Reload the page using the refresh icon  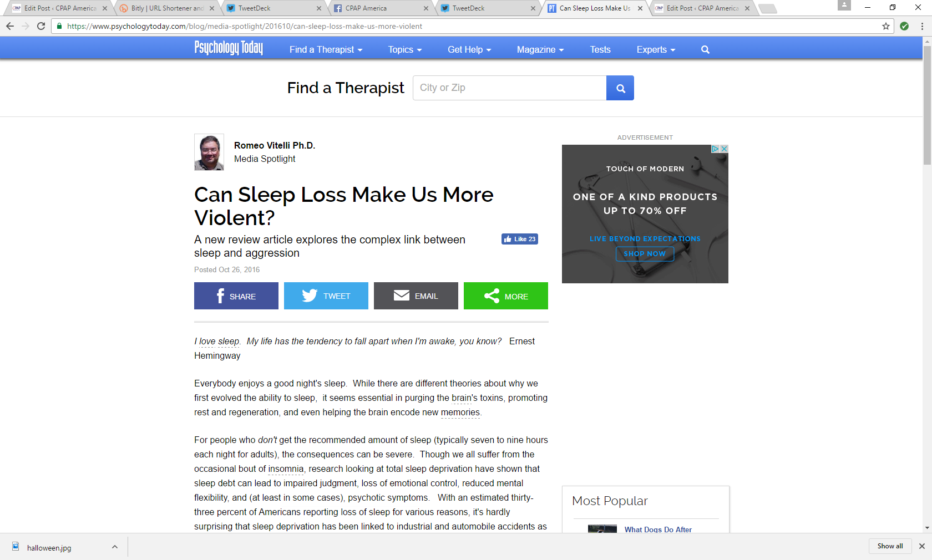41,26
